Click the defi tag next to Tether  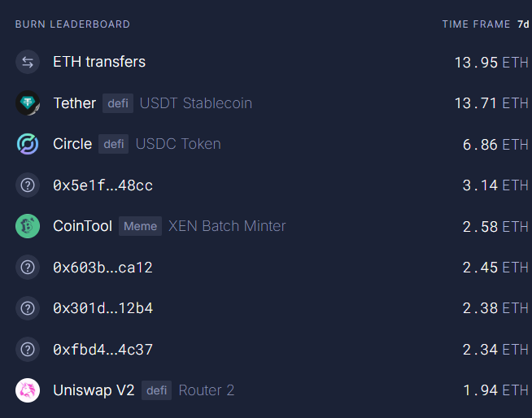118,103
